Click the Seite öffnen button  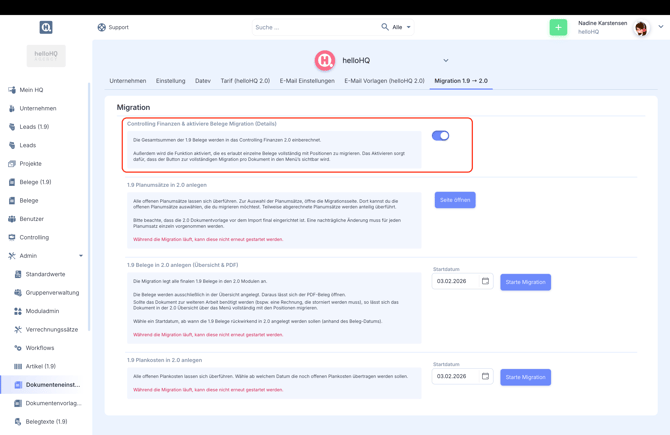[455, 200]
